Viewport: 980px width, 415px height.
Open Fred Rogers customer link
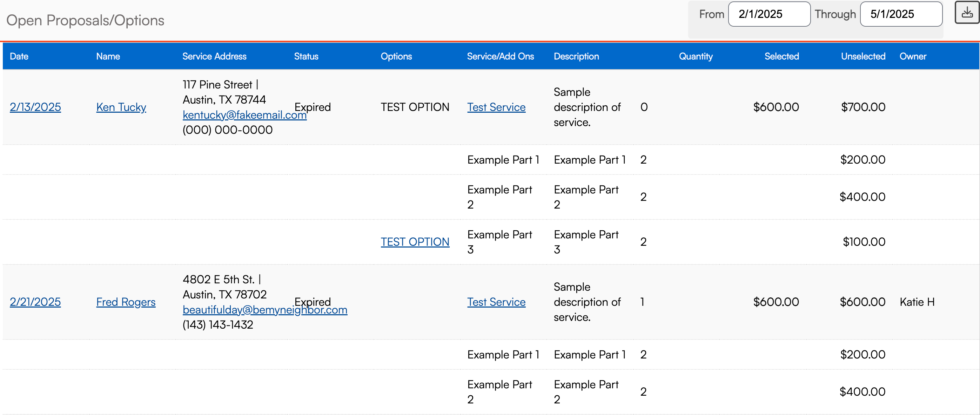tap(126, 302)
